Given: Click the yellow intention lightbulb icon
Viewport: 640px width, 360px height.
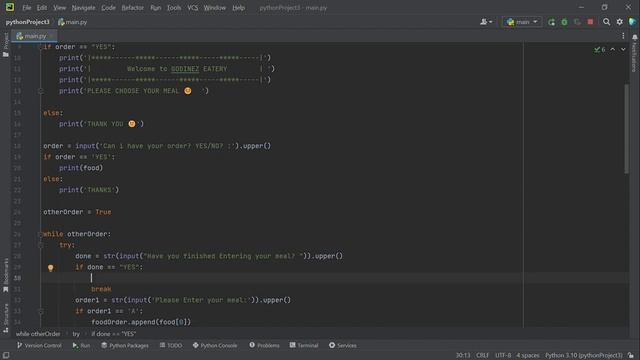Looking at the screenshot, I should (50, 268).
